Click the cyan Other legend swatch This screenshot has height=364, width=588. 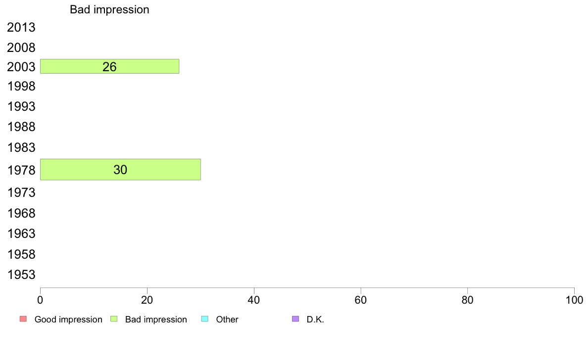[204, 319]
